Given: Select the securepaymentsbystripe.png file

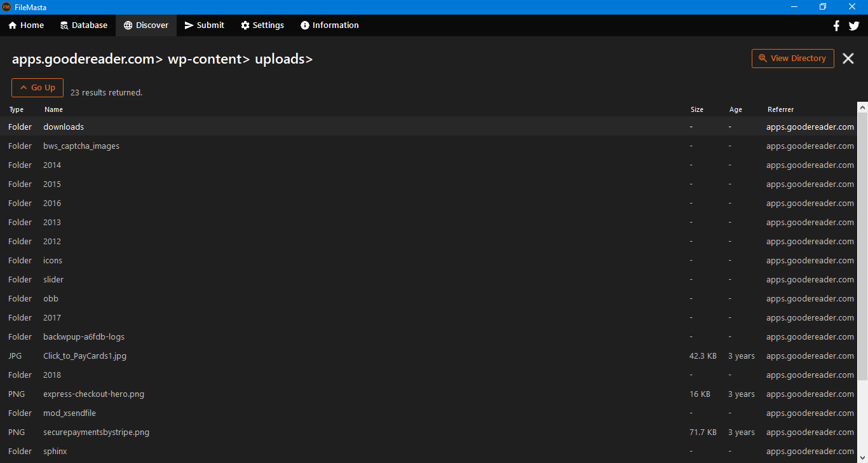Looking at the screenshot, I should coord(429,432).
